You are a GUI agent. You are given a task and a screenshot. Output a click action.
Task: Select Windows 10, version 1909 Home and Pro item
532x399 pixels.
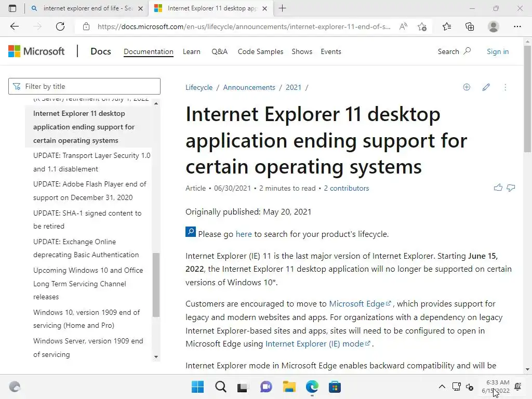86,318
